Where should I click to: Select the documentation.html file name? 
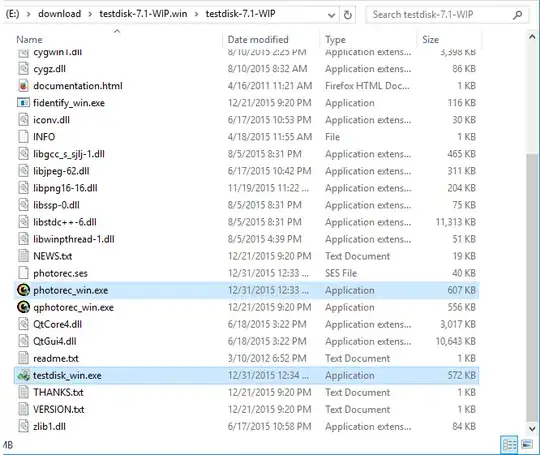click(78, 86)
